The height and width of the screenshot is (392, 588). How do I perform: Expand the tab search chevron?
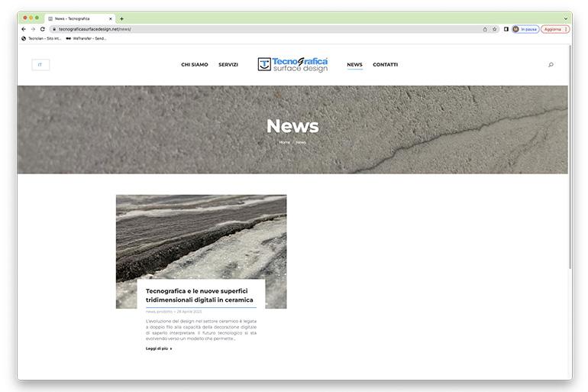(x=565, y=19)
